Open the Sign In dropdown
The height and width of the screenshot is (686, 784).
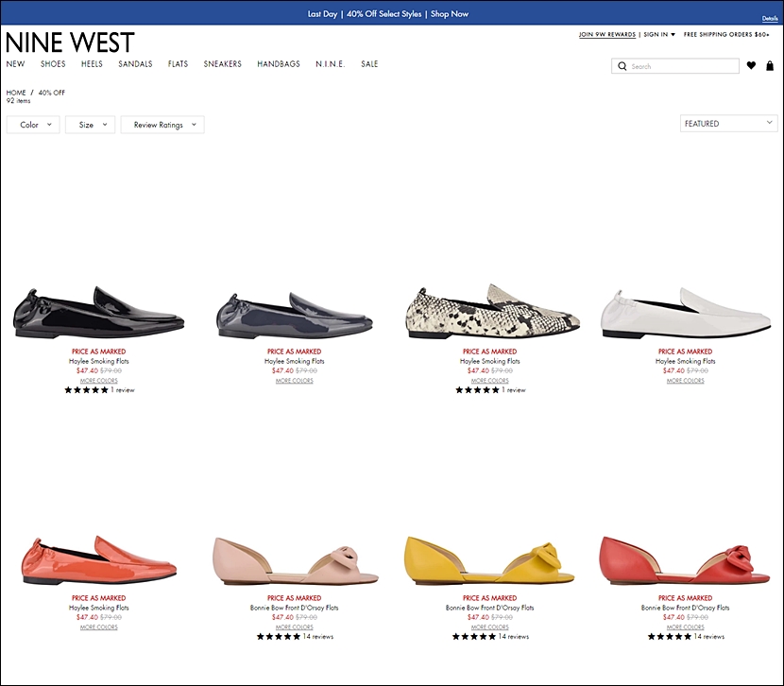tap(659, 35)
